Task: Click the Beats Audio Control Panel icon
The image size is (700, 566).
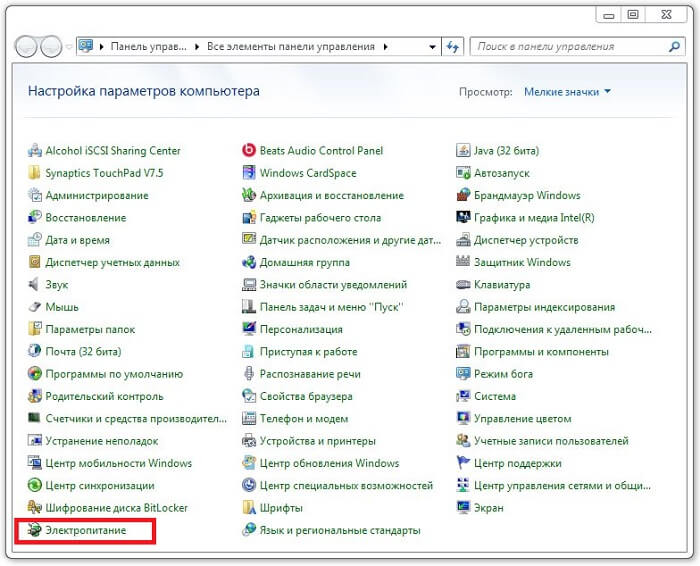Action: click(x=249, y=150)
